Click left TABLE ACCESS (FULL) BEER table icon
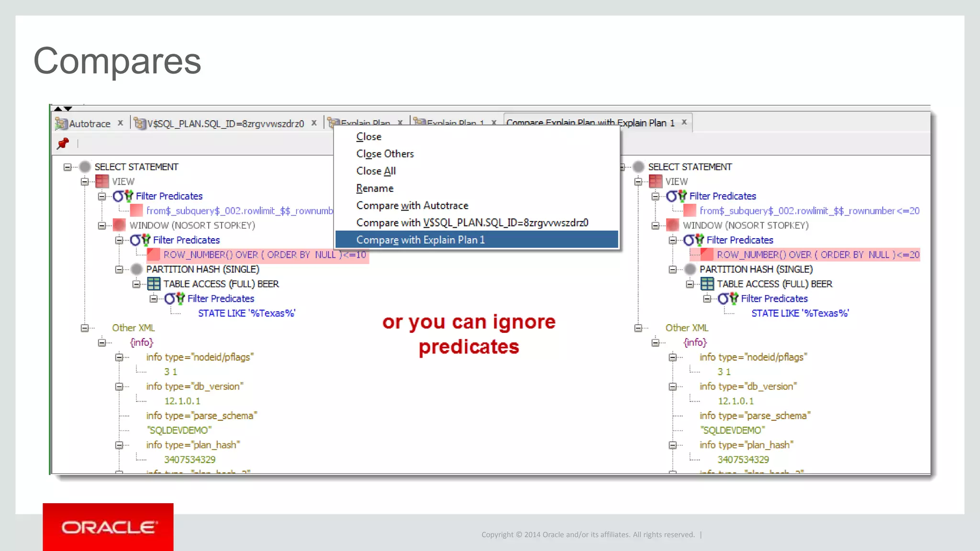 154,284
